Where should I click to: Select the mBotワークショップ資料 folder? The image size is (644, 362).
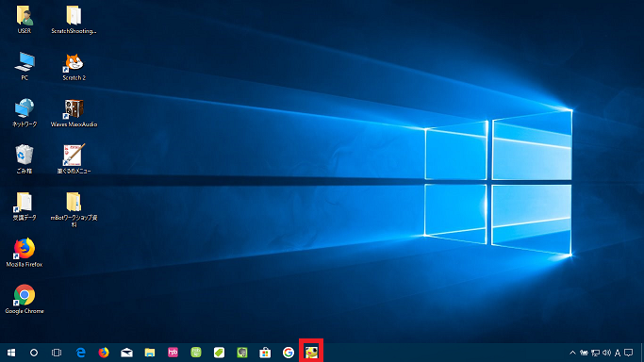pos(74,208)
